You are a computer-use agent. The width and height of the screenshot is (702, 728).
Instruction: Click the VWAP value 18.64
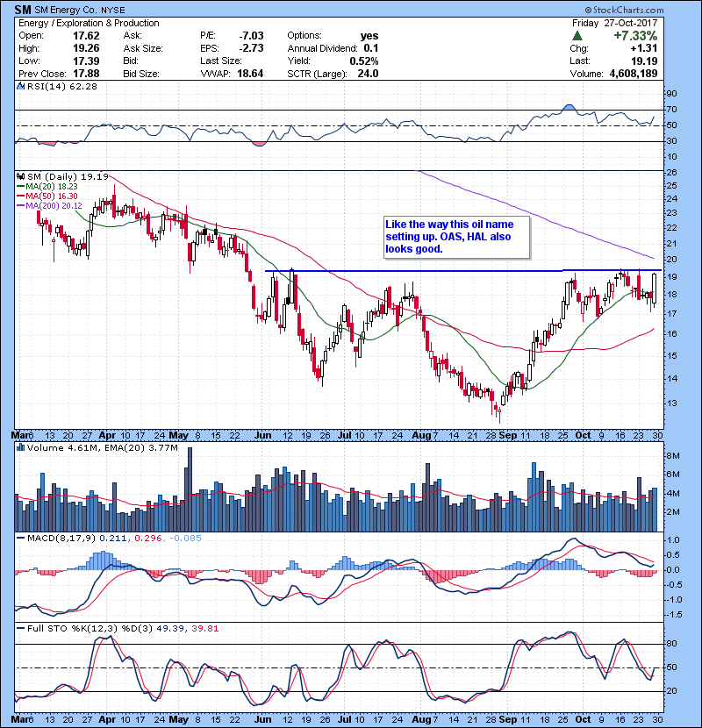point(250,74)
